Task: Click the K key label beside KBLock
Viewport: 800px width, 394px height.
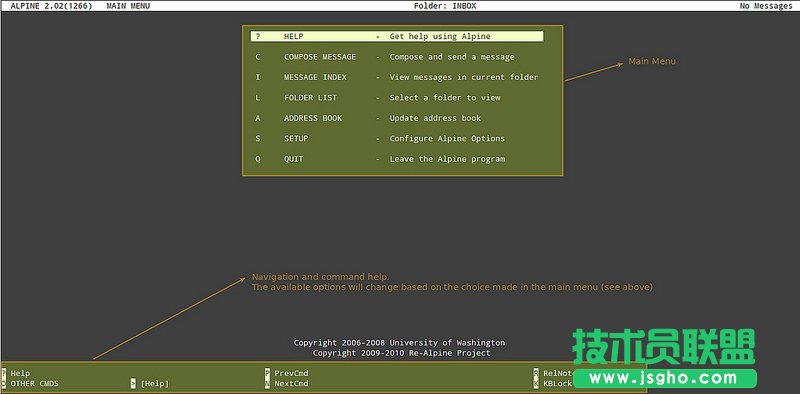Action: [x=536, y=383]
